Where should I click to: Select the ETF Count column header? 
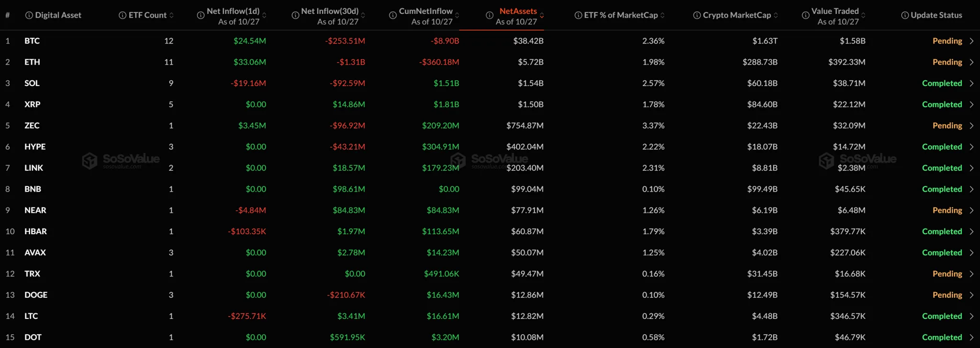tap(147, 15)
